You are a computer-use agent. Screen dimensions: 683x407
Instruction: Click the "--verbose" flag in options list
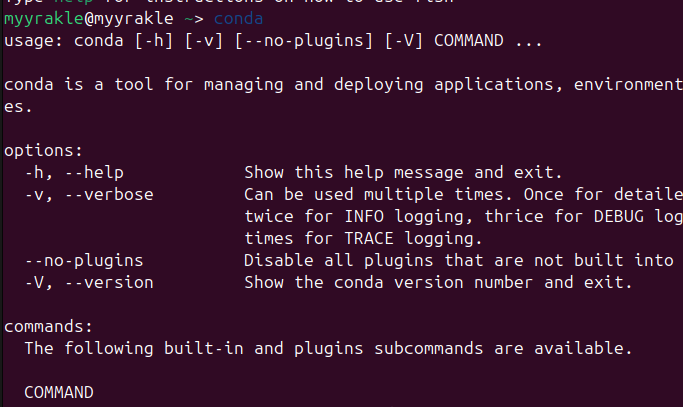[x=109, y=195]
